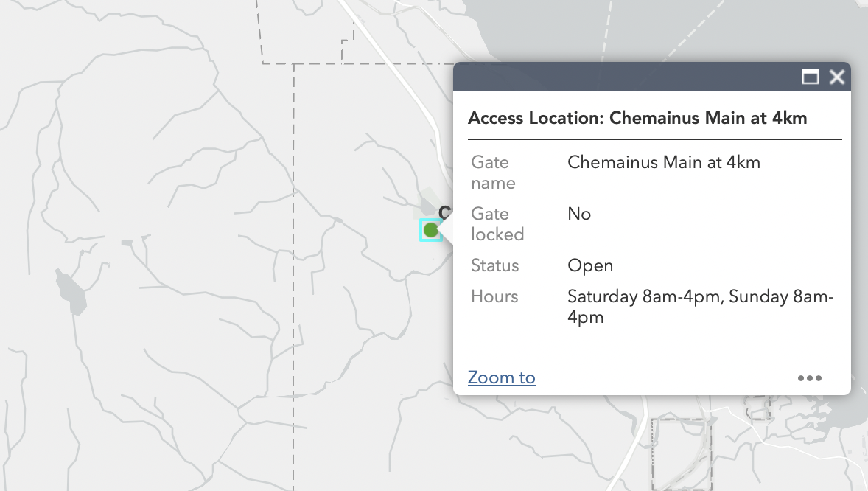
Task: Click the Zoom to link
Action: 501,377
